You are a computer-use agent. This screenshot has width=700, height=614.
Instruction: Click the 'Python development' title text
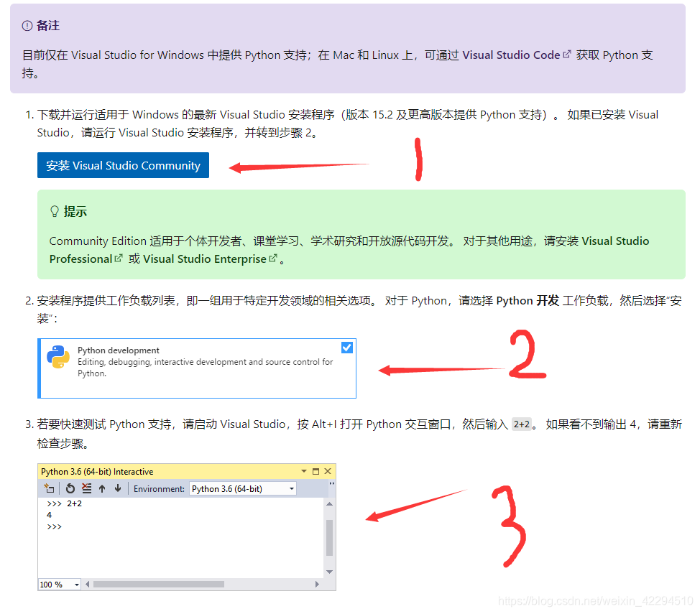[119, 350]
